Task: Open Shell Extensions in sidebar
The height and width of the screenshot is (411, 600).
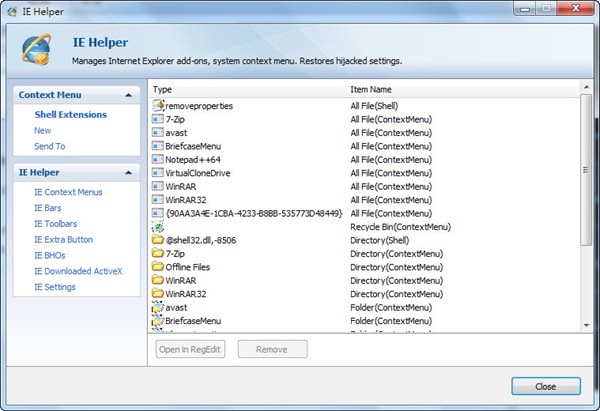Action: [70, 115]
